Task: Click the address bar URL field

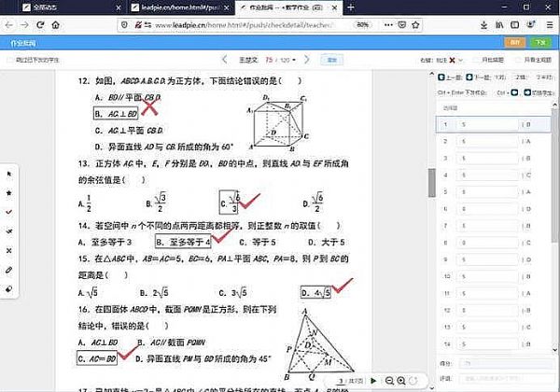Action: coord(245,25)
